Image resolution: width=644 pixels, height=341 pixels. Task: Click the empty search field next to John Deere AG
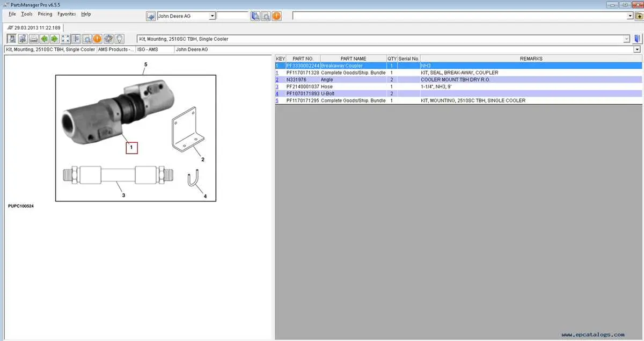[x=232, y=16]
